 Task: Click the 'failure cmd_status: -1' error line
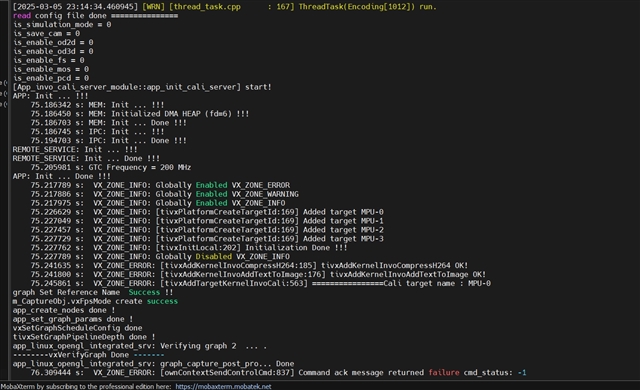278,373
